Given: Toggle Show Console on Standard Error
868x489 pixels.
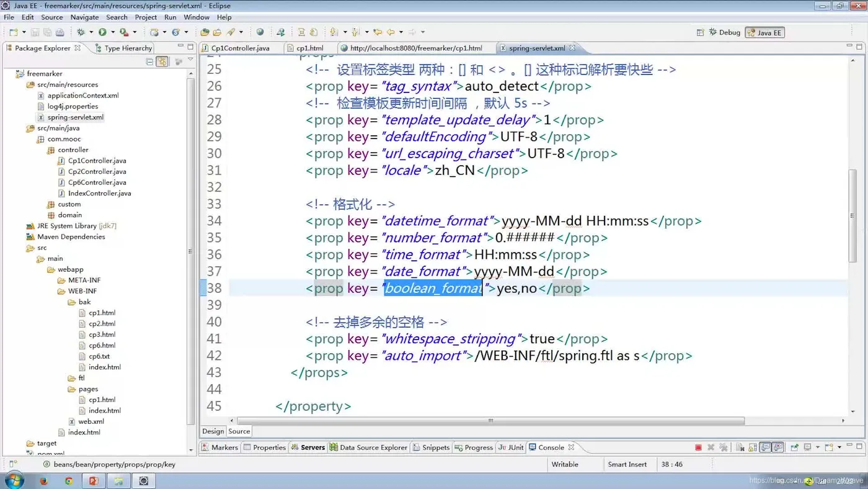Looking at the screenshot, I should click(x=777, y=447).
